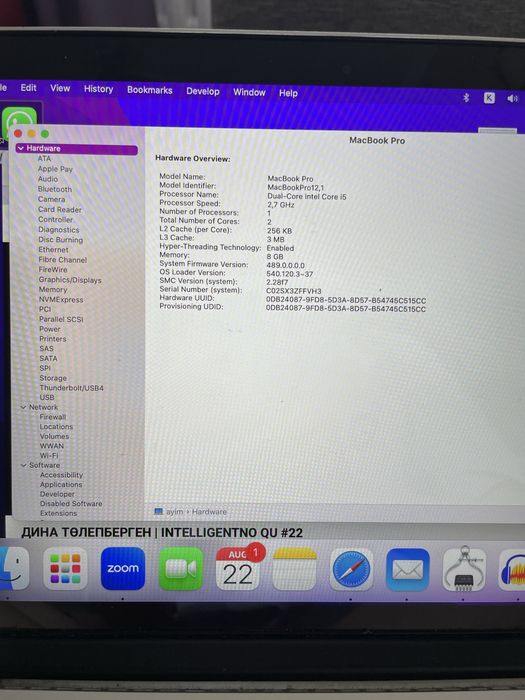Open the Window menu
This screenshot has height=700, width=525.
coord(249,92)
